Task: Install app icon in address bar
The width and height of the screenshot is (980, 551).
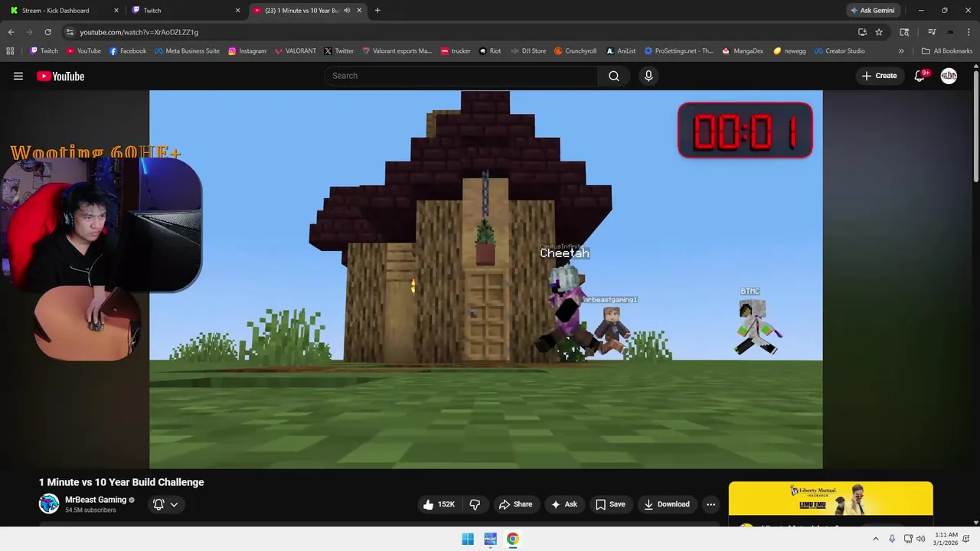Action: pyautogui.click(x=862, y=32)
